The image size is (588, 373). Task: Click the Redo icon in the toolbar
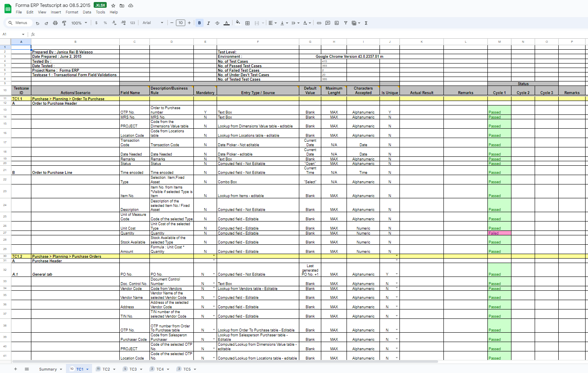click(x=46, y=23)
